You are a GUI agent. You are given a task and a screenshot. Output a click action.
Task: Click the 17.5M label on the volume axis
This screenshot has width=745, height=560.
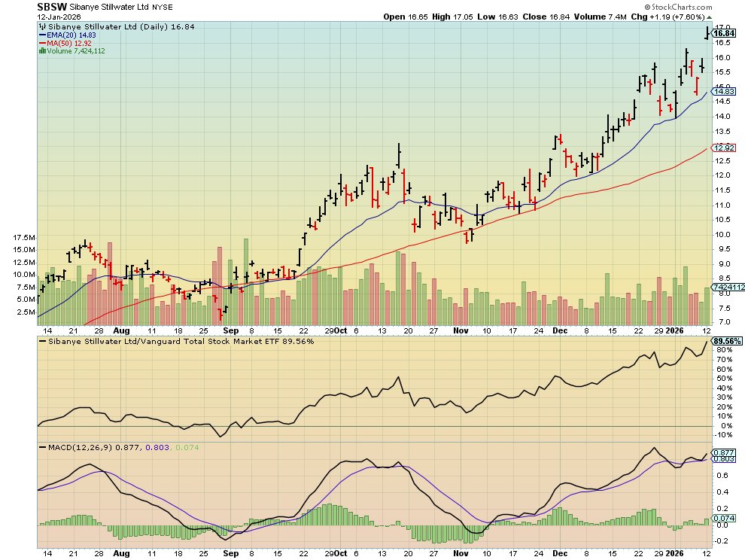(24, 237)
